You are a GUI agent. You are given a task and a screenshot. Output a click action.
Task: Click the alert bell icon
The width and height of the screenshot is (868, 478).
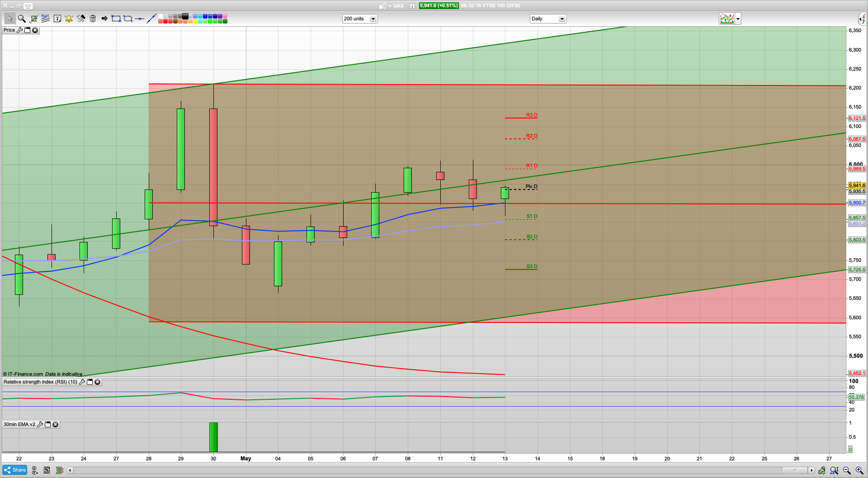69,19
